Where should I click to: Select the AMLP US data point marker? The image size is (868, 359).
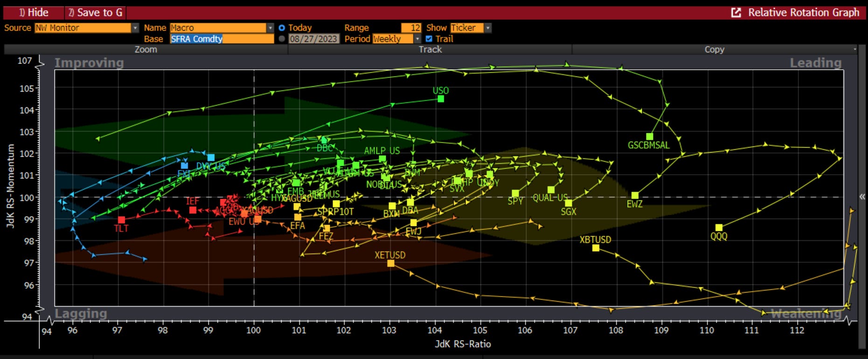[382, 159]
